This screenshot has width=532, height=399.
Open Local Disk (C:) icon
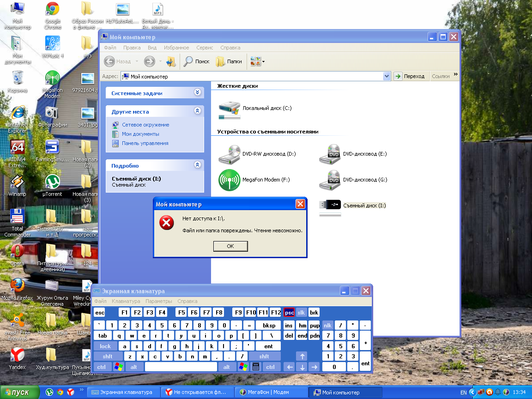coord(230,108)
